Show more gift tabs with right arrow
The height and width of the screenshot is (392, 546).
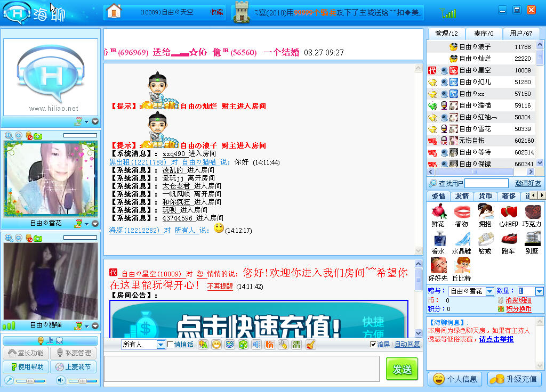542,195
